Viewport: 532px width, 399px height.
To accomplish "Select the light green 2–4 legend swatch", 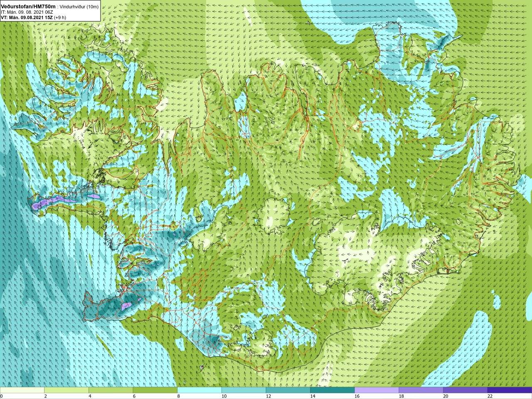I will point(66,390).
